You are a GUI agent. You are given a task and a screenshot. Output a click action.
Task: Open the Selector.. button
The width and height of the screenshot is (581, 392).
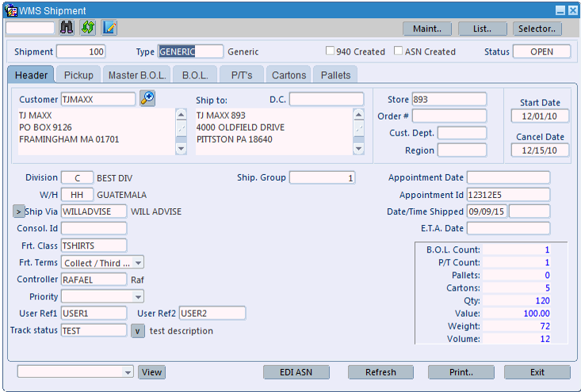[x=537, y=29]
